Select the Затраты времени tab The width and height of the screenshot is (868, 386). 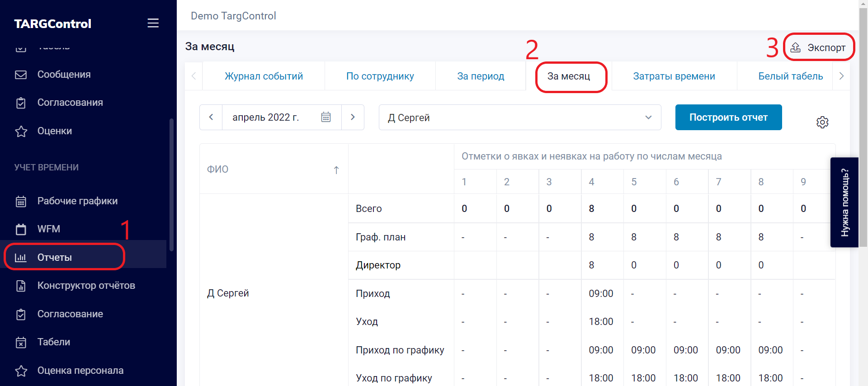[x=674, y=76]
